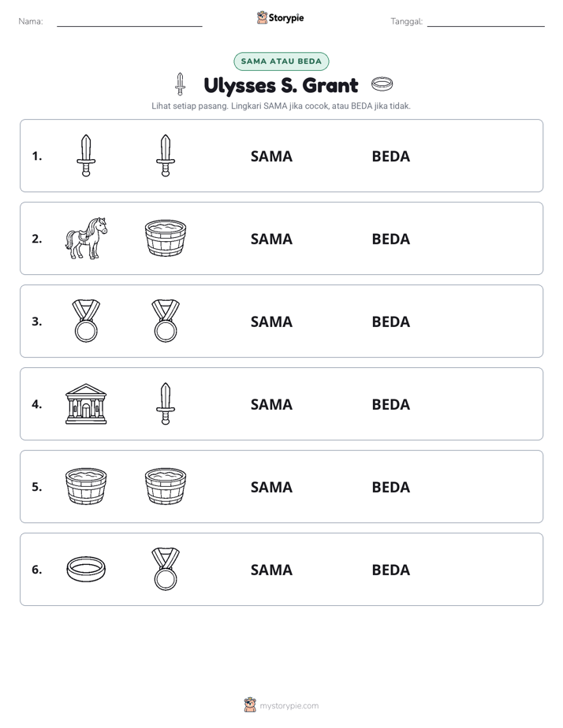Click the sword icon in row 4
563x728 pixels.
click(166, 403)
